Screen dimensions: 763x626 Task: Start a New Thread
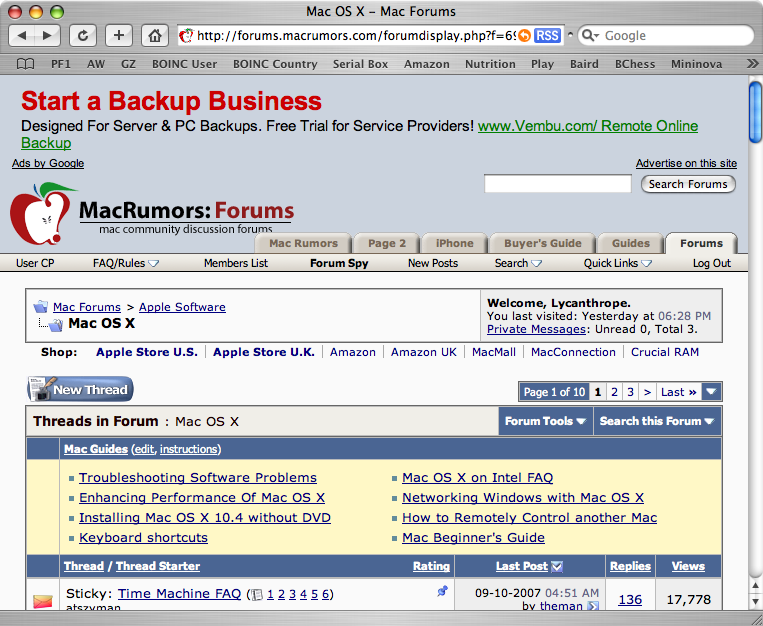pyautogui.click(x=80, y=389)
